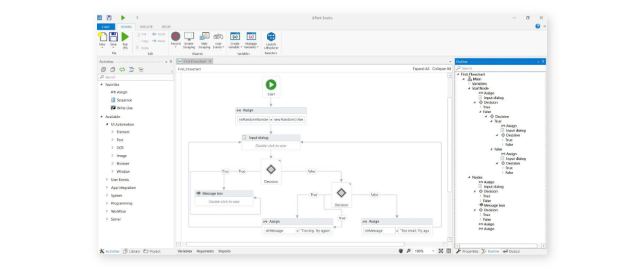
Task: Switch to the SETUP ribbon tab
Action: click(x=166, y=26)
